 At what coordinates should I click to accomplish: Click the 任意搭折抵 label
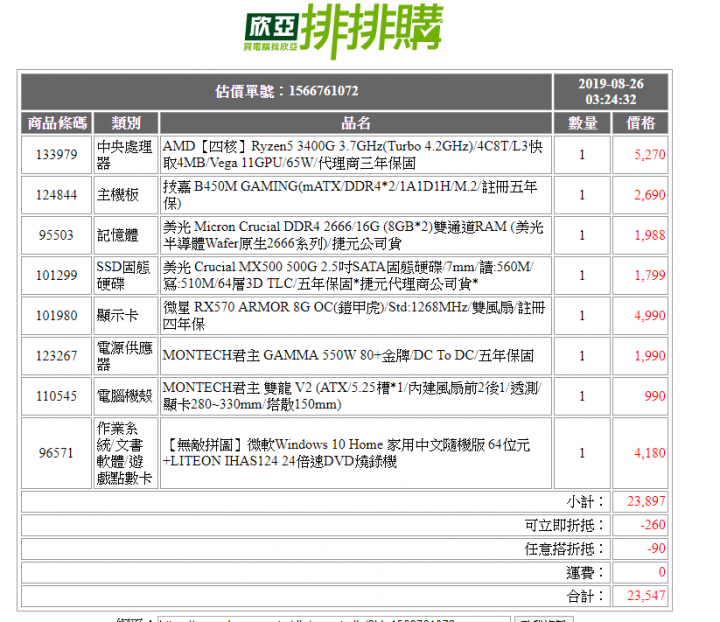coord(566,549)
